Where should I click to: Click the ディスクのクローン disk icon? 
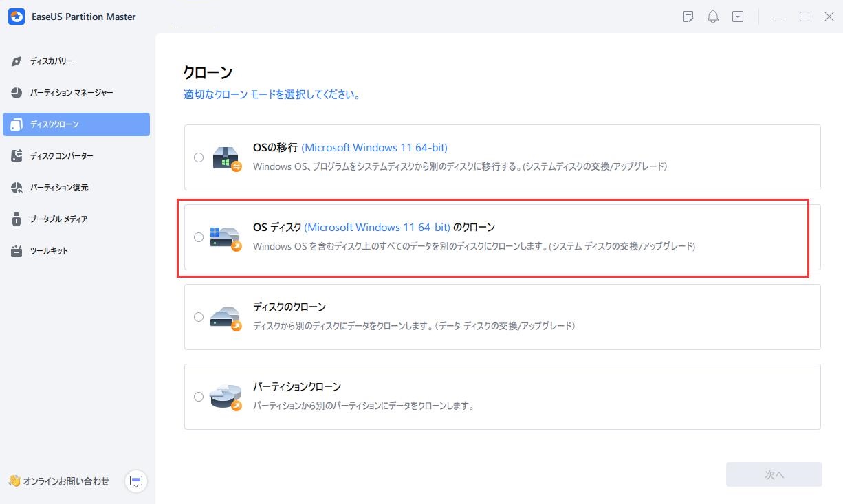[x=226, y=317]
